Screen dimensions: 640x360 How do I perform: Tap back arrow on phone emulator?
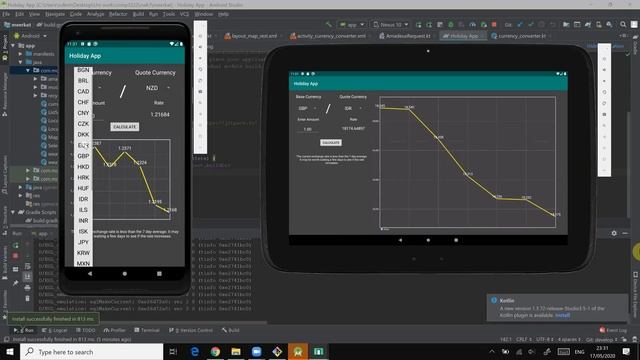[90, 273]
